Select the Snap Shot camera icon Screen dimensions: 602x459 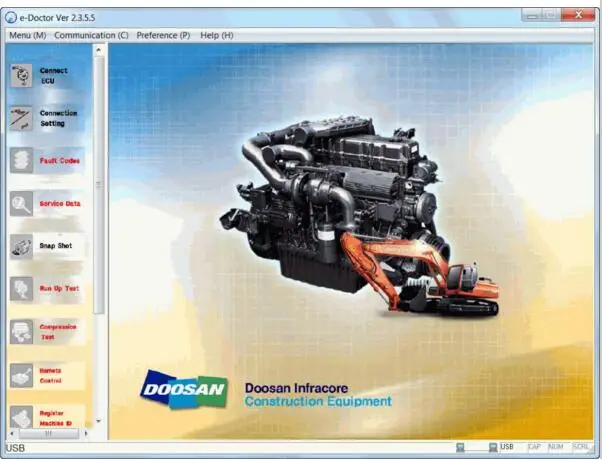[21, 246]
